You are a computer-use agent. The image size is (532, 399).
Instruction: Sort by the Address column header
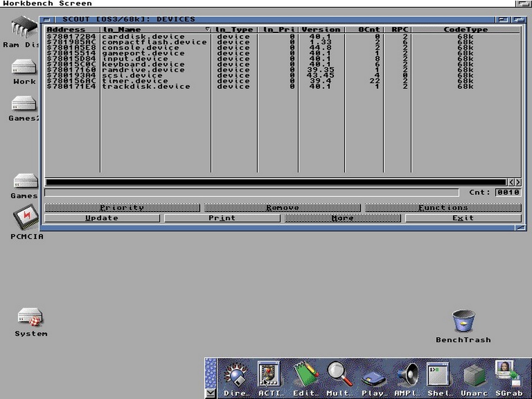[x=73, y=30]
